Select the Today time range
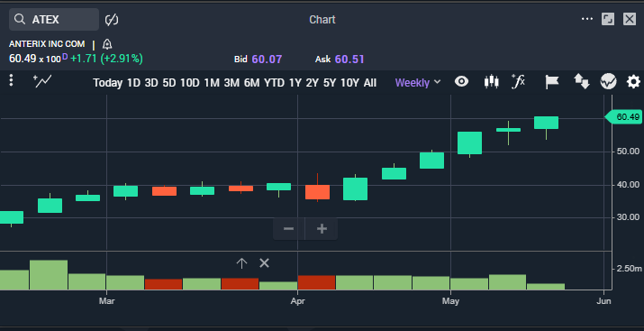644x331 pixels. pyautogui.click(x=107, y=83)
